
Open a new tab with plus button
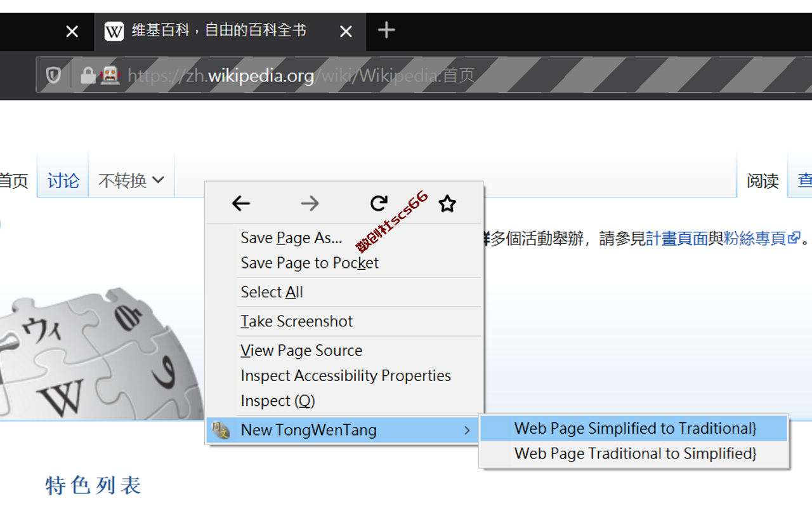point(386,30)
